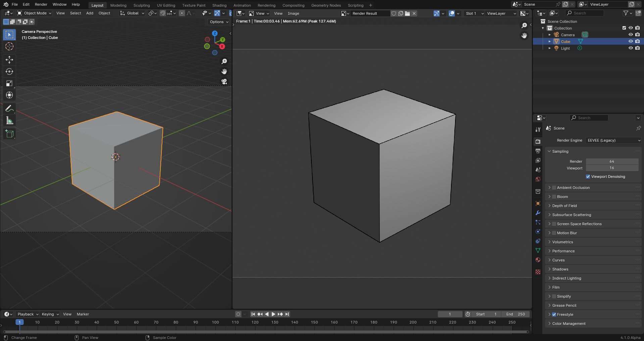Click frame 100 on the timeline
The height and width of the screenshot is (341, 644).
[x=215, y=322]
